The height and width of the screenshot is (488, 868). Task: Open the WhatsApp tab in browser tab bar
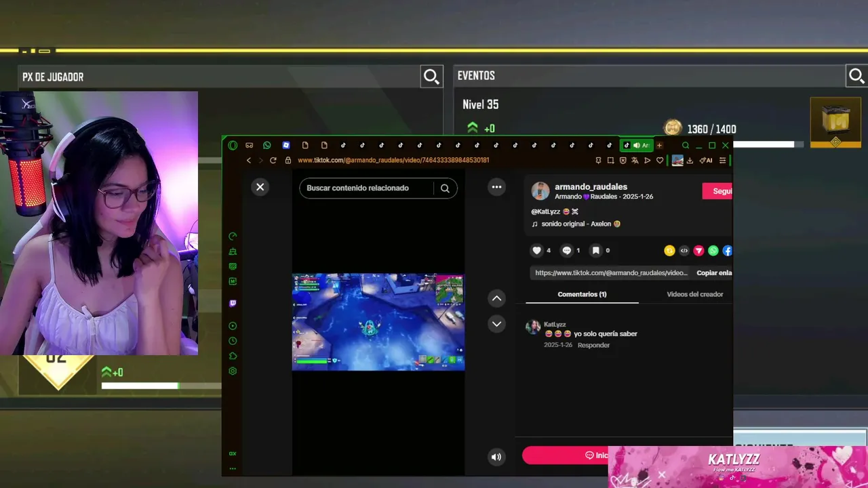click(267, 145)
